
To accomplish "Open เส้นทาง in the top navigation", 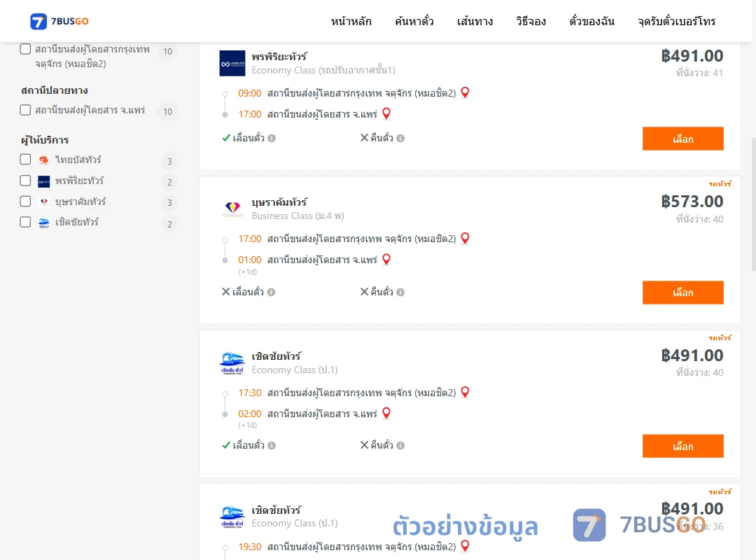I will 475,21.
